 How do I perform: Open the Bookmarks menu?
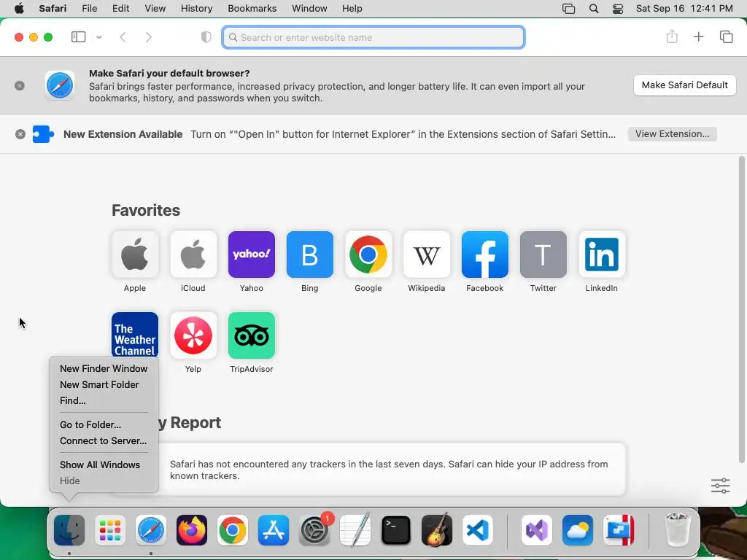pos(252,9)
